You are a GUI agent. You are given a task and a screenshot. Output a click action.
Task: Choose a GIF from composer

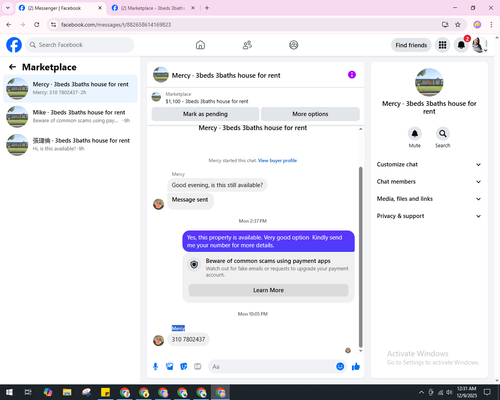point(198,367)
